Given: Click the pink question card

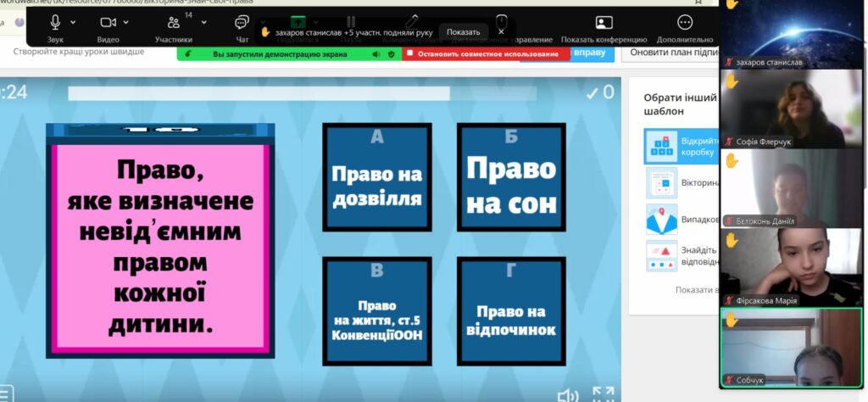Looking at the screenshot, I should (160, 247).
